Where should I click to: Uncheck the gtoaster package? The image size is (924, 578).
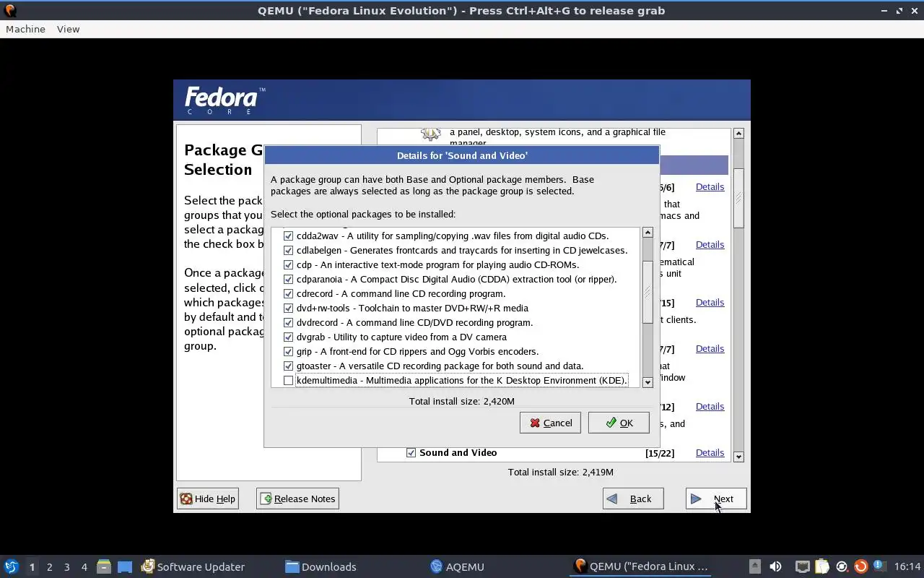click(x=289, y=366)
